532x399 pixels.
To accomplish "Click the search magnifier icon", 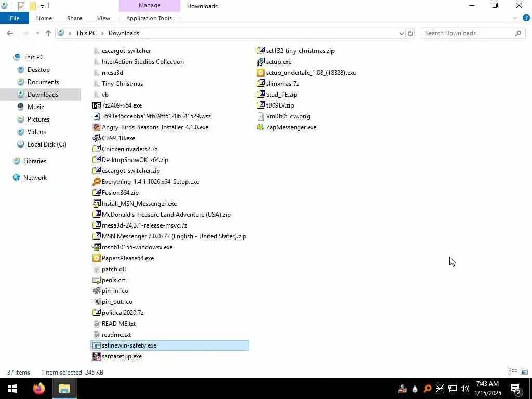I will (518, 33).
